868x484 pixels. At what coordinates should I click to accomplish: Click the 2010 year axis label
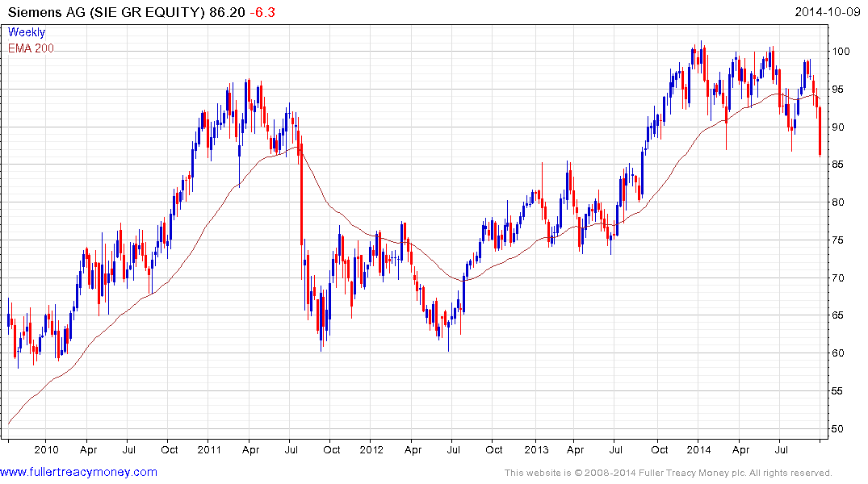point(46,449)
